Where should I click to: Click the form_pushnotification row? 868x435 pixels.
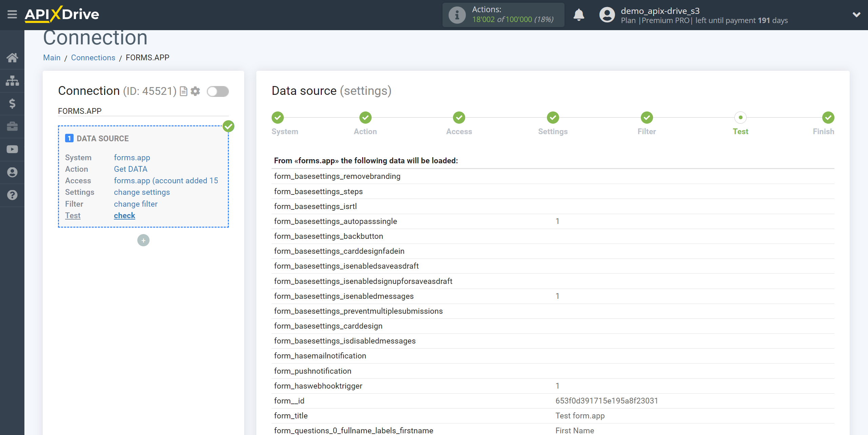(553, 371)
